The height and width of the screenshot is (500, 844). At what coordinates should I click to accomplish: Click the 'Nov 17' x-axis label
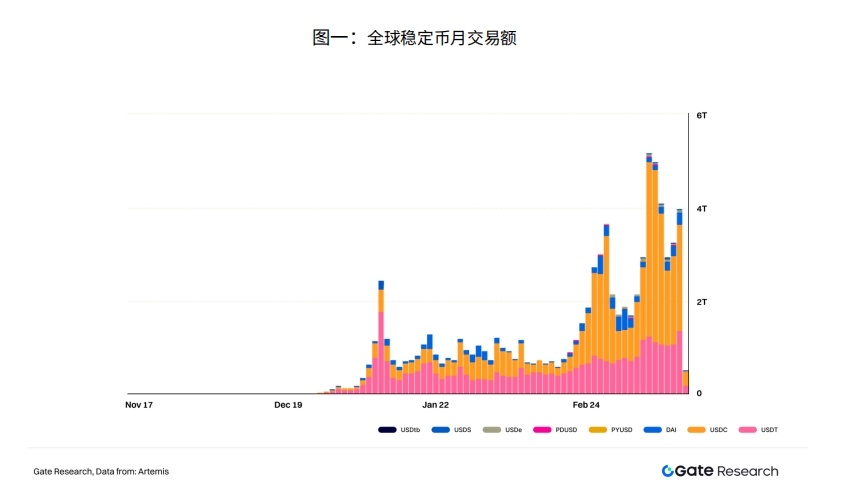click(x=139, y=405)
